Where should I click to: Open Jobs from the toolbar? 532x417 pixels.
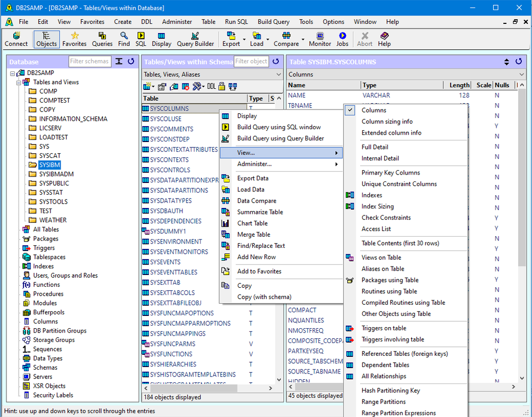[342, 39]
